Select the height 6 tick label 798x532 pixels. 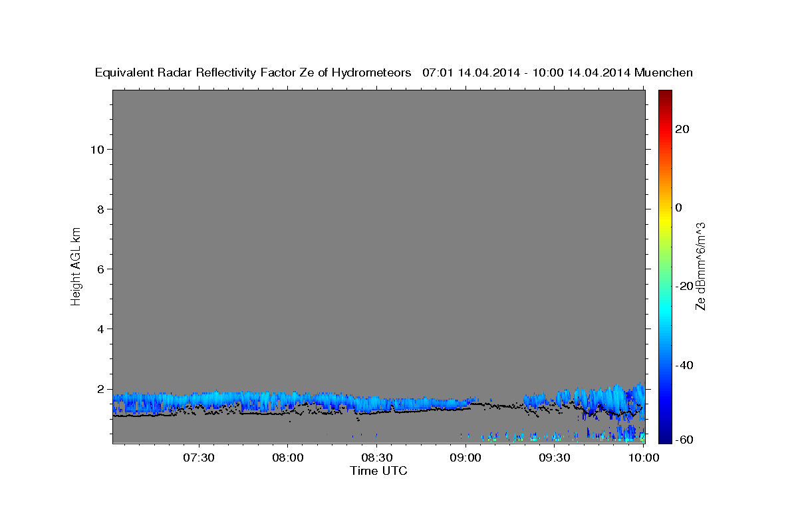pos(101,269)
